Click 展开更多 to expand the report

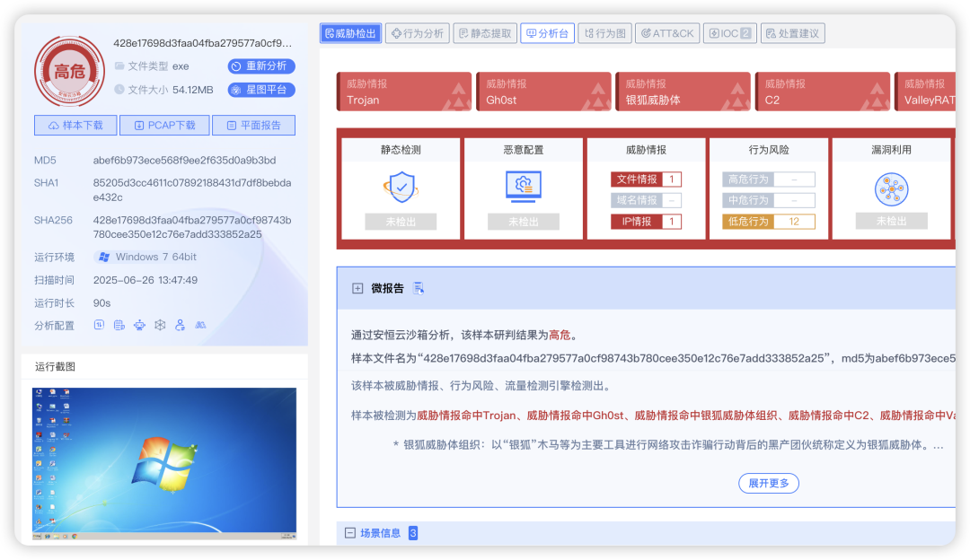pyautogui.click(x=768, y=483)
